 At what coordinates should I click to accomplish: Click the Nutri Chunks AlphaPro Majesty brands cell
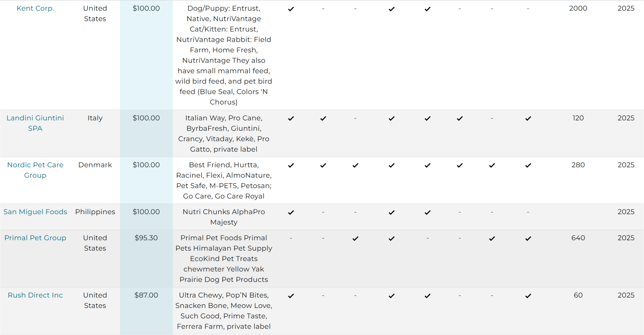[x=224, y=217]
